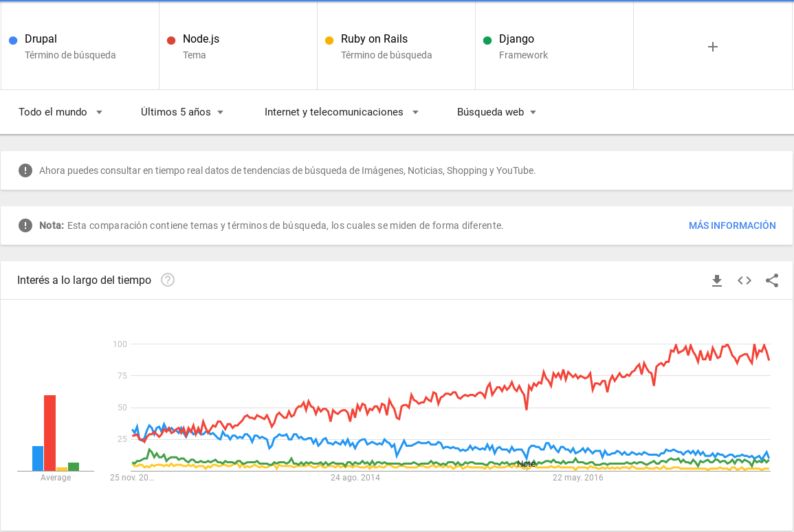Toggle the Node.js search term card
The image size is (794, 532).
pos(237,45)
